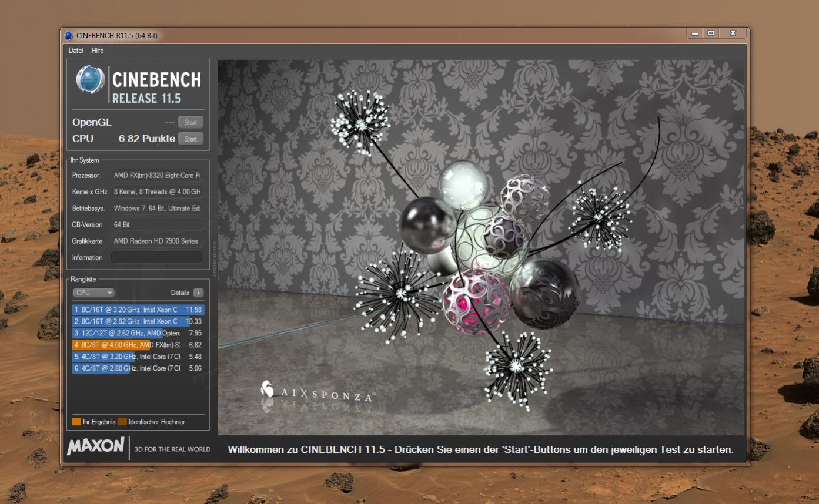This screenshot has height=504, width=819.
Task: Click the Information input field
Action: tap(157, 257)
